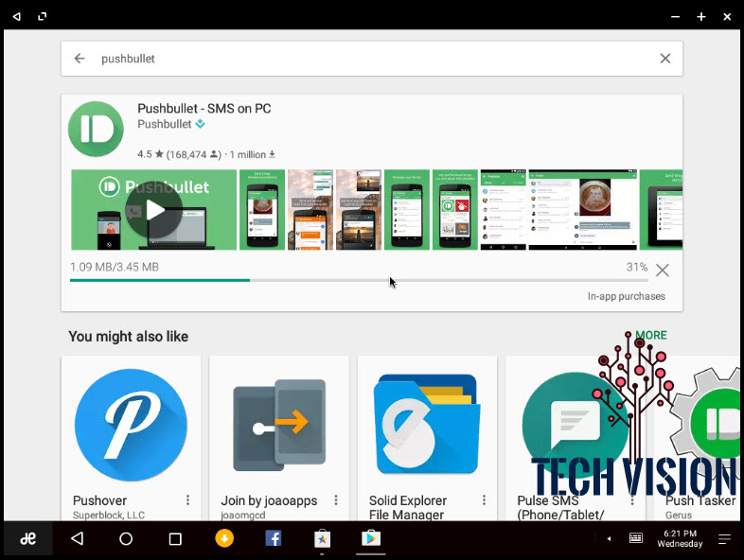This screenshot has width=744, height=560.
Task: Open Solid Explorer overflow menu
Action: tap(484, 499)
